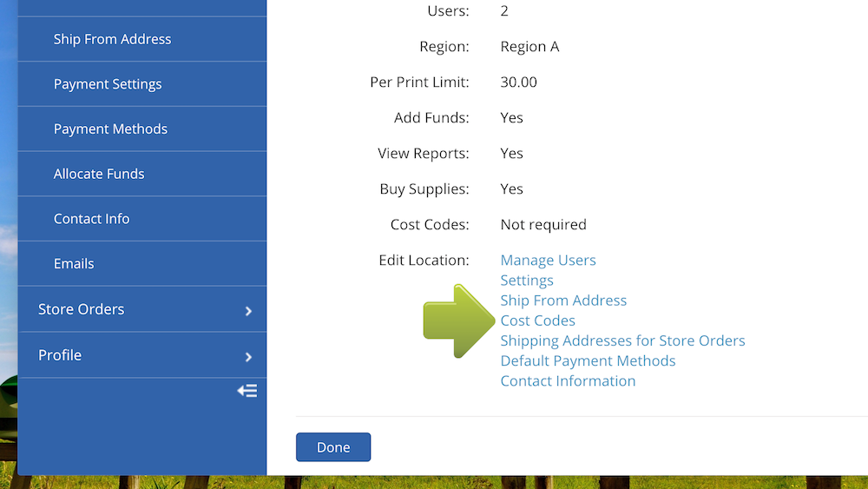The width and height of the screenshot is (868, 489).
Task: Click the Default Payment Methods link
Action: [x=588, y=360]
